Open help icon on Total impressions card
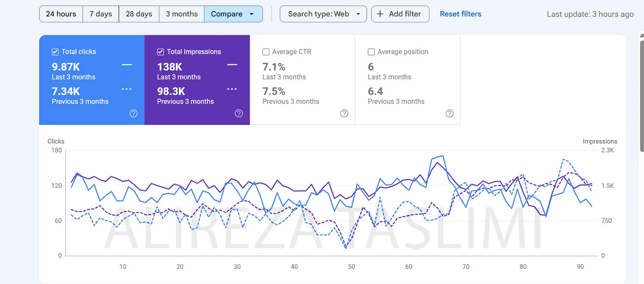Screen dimensions: 644x284 239,113
